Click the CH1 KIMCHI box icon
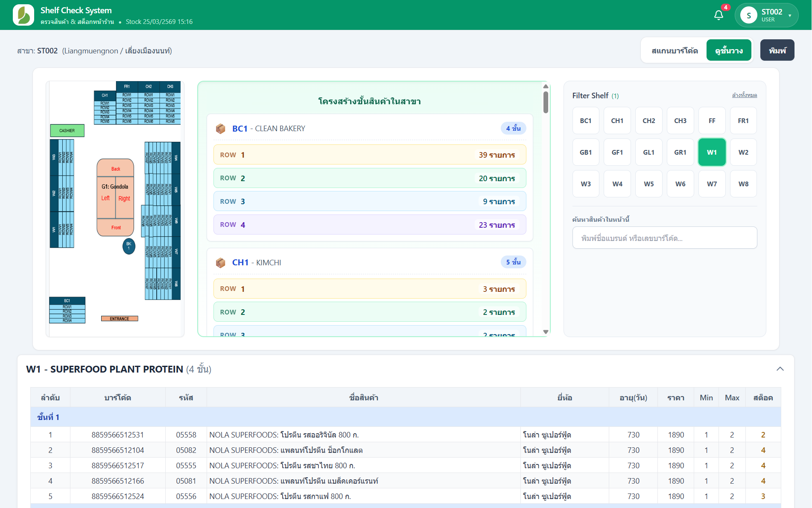The width and height of the screenshot is (812, 508). (220, 263)
